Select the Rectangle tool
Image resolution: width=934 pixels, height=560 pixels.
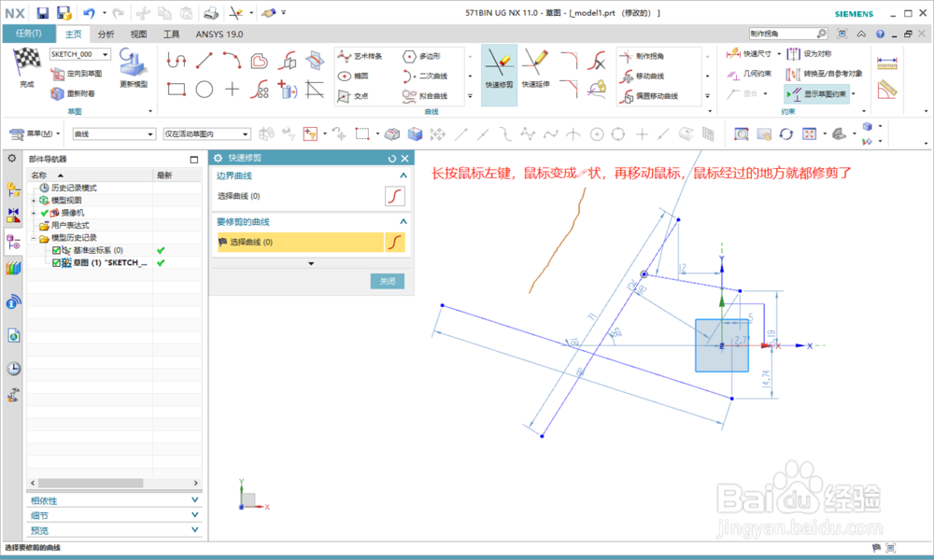[x=177, y=90]
